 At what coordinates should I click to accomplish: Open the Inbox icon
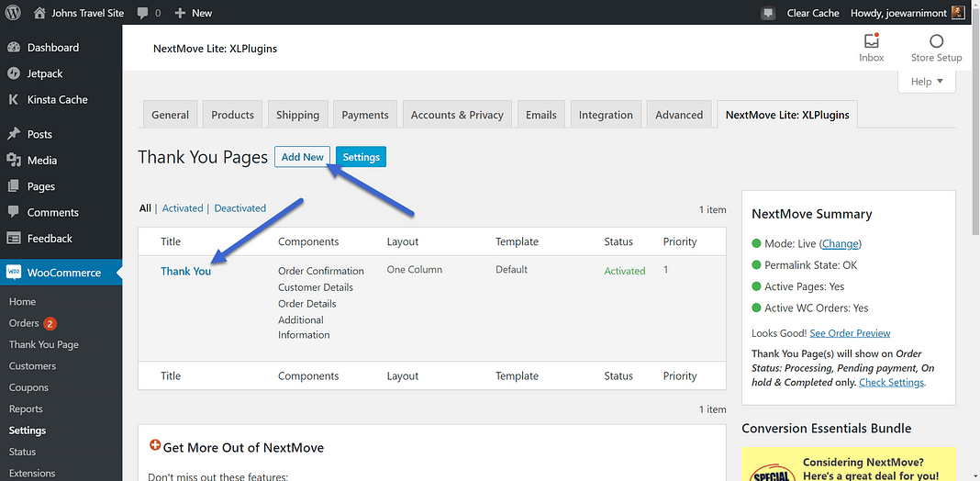871,41
